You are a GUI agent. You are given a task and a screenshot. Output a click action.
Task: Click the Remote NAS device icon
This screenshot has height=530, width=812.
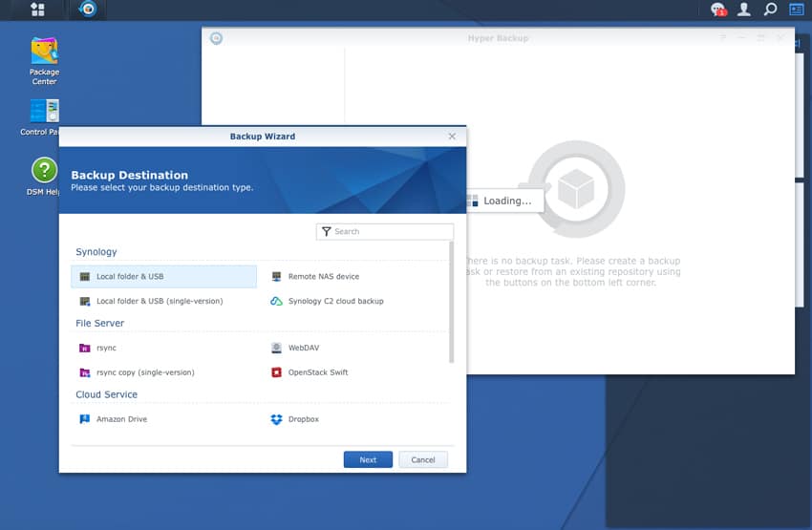276,276
